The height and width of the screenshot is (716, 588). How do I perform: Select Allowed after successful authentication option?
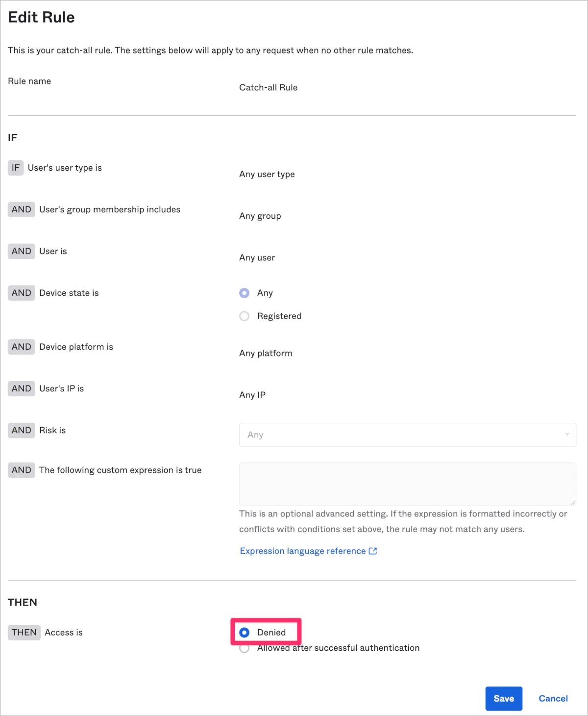245,649
